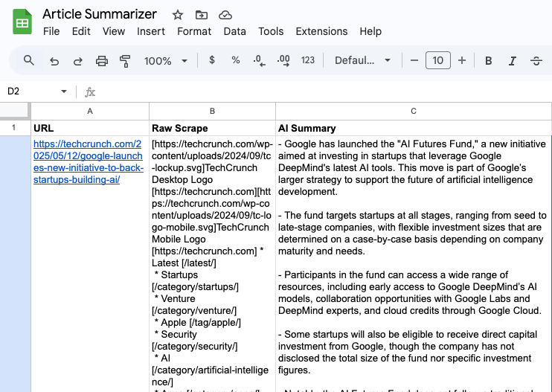This screenshot has height=392, width=552.
Task: Open the Google Sheets home icon
Action: click(22, 22)
